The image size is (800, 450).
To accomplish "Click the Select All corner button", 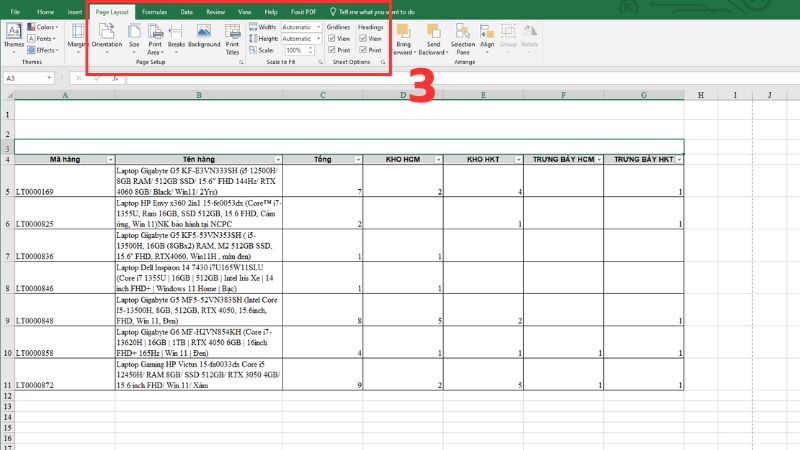I will [x=8, y=95].
